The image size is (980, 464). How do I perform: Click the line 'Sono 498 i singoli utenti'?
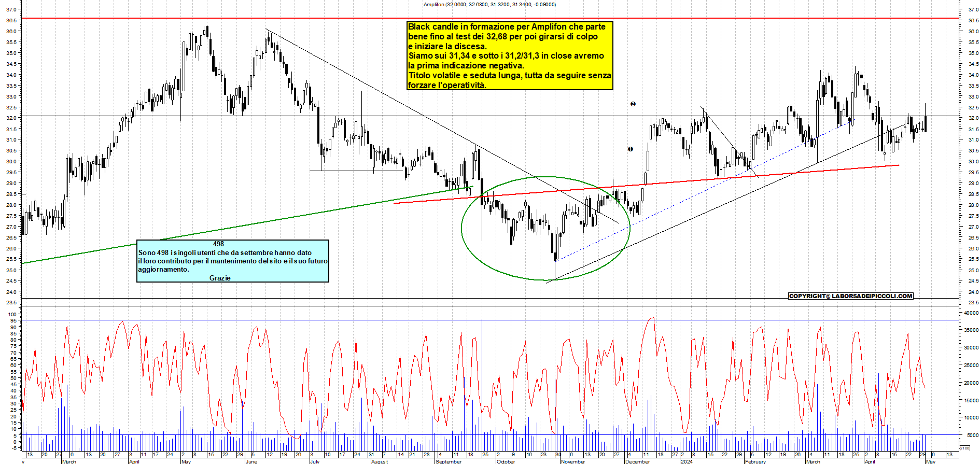click(225, 253)
